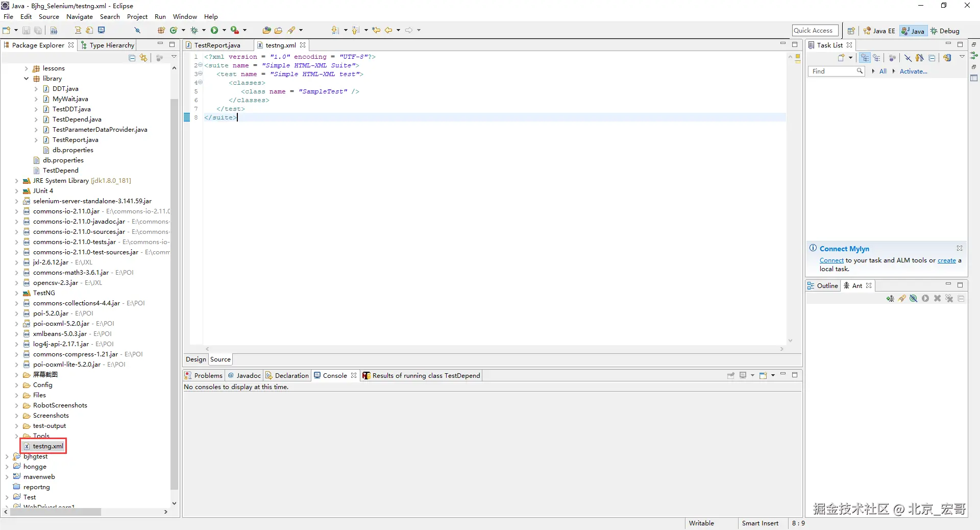Click the Package Explorer horizontal scrollbar
The width and height of the screenshot is (980, 530).
(55, 512)
